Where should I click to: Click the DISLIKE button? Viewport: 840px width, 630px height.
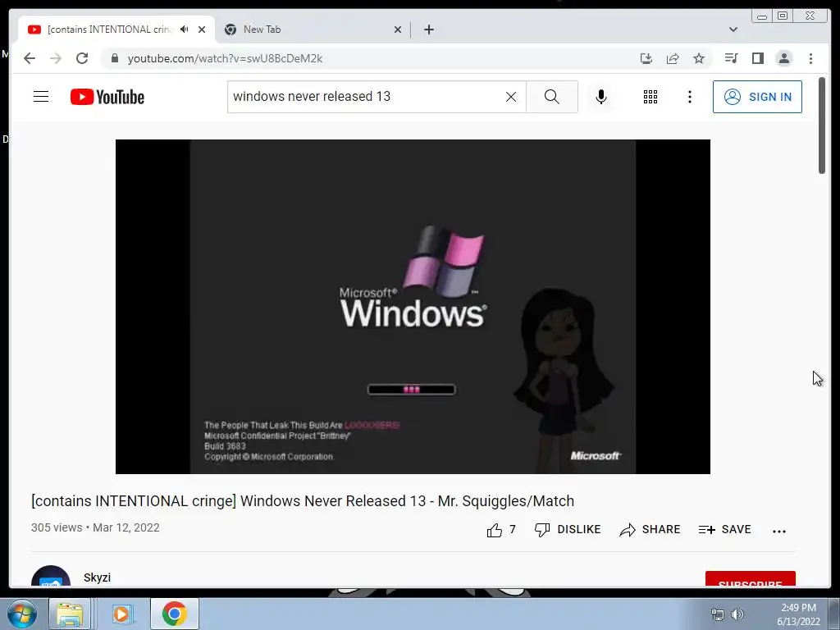coord(568,530)
